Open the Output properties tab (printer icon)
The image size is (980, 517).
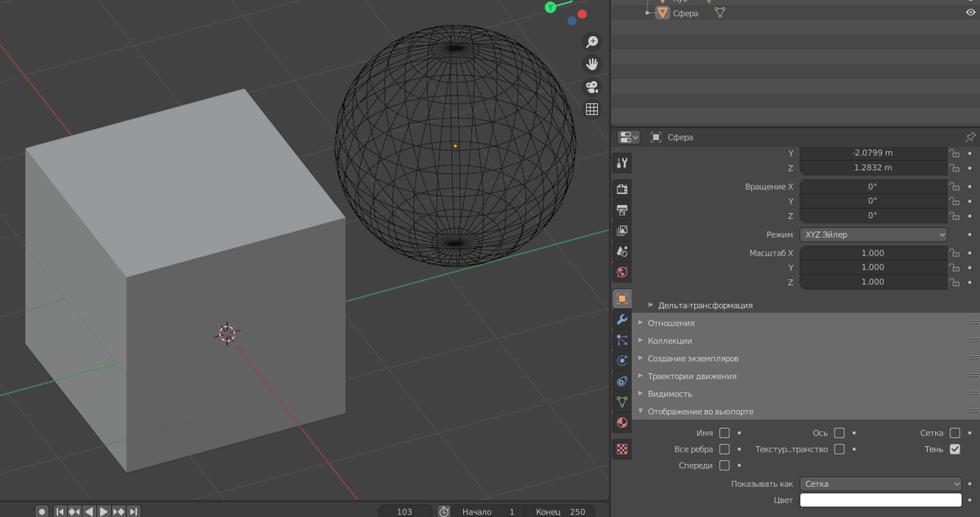(622, 210)
